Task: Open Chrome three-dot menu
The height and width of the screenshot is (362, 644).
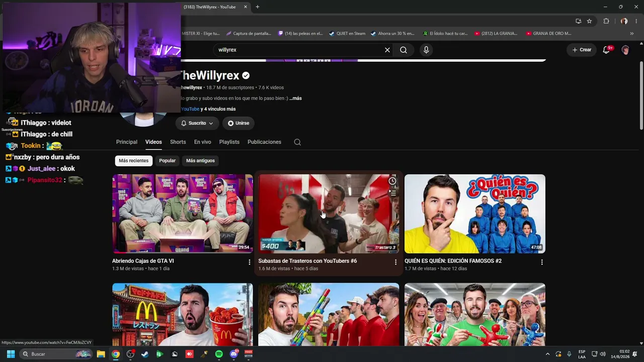Action: pos(636,21)
